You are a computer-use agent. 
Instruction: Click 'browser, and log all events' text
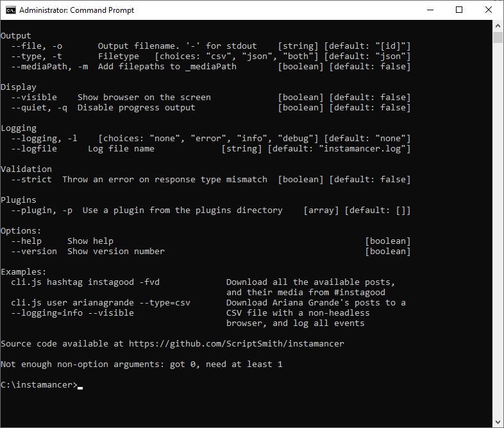coord(296,323)
